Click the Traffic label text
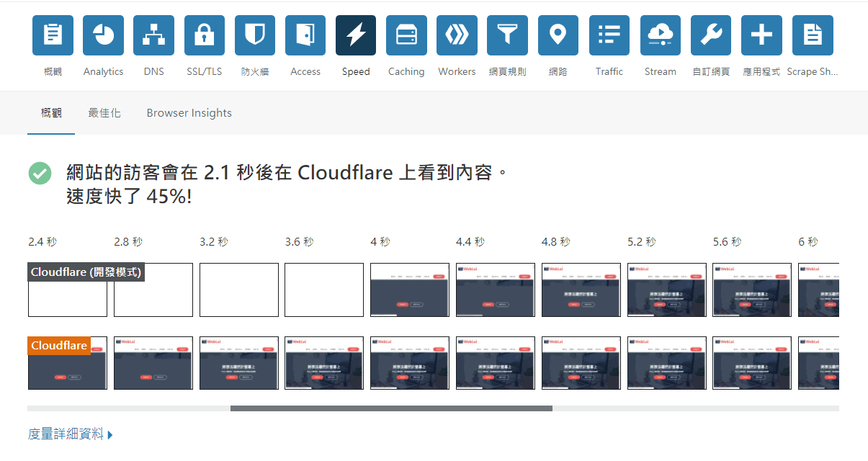 click(x=609, y=71)
